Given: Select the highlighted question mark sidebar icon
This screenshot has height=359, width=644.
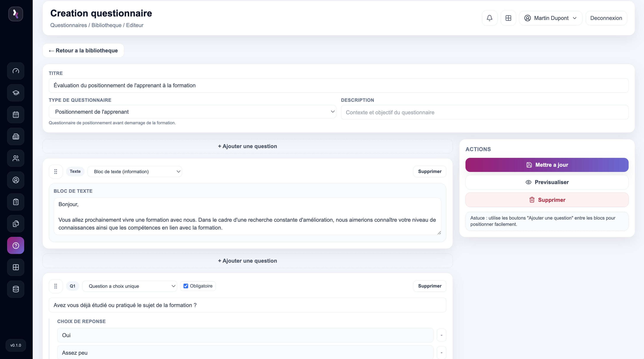Looking at the screenshot, I should pos(16,245).
